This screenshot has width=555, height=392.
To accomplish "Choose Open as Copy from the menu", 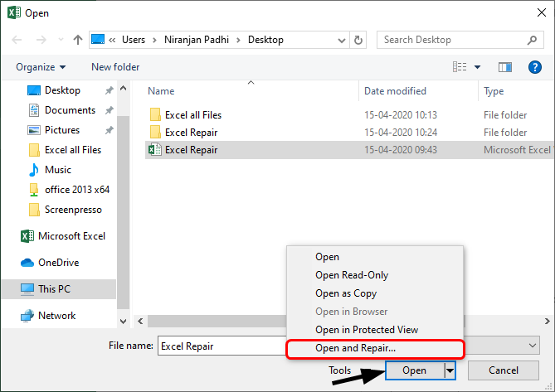I will click(375, 293).
